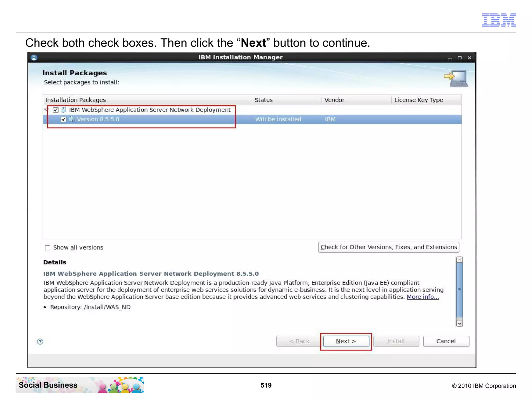The width and height of the screenshot is (532, 399).
Task: Click the Install button
Action: [396, 341]
